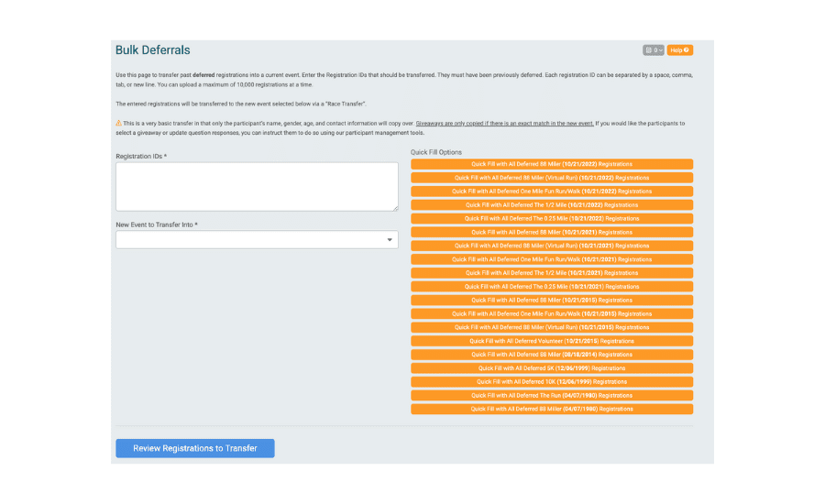This screenshot has height=504, width=825.
Task: Quick fill 88 Miler 10/21/2022 registrations
Action: (552, 164)
